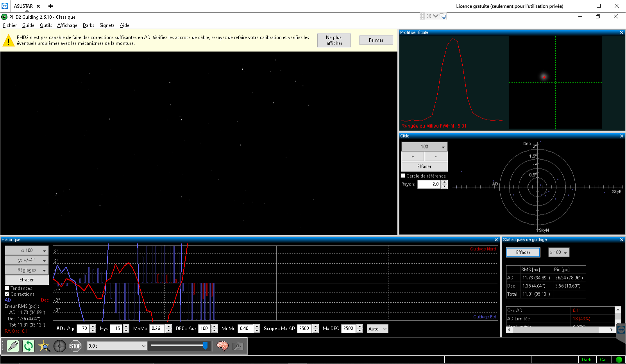Image resolution: width=626 pixels, height=364 pixels.
Task: Toggle the Corrections checkbox
Action: pyautogui.click(x=7, y=294)
